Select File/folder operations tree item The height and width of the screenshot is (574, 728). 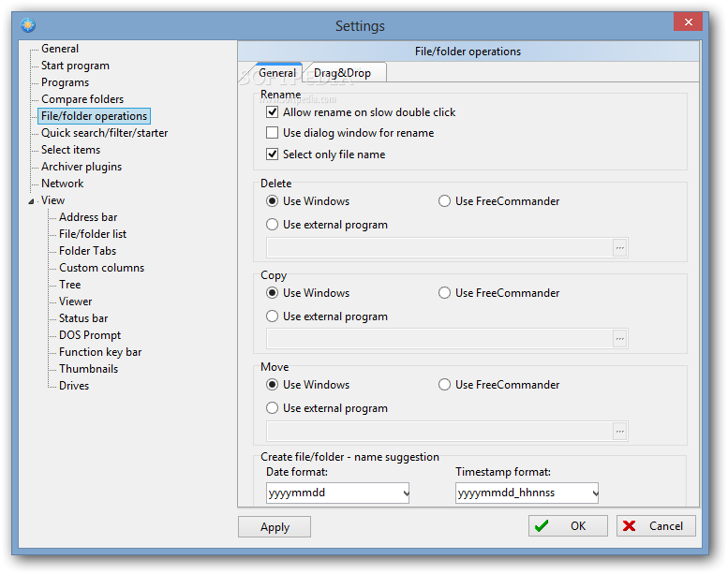pos(95,116)
